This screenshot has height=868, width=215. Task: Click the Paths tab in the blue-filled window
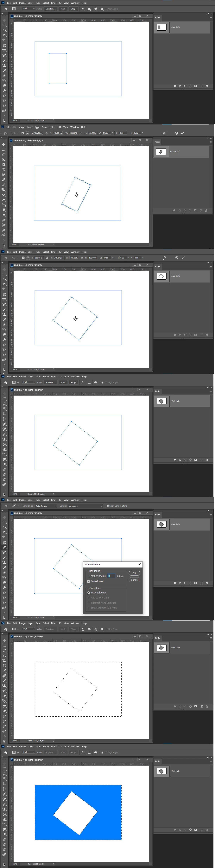(x=158, y=761)
